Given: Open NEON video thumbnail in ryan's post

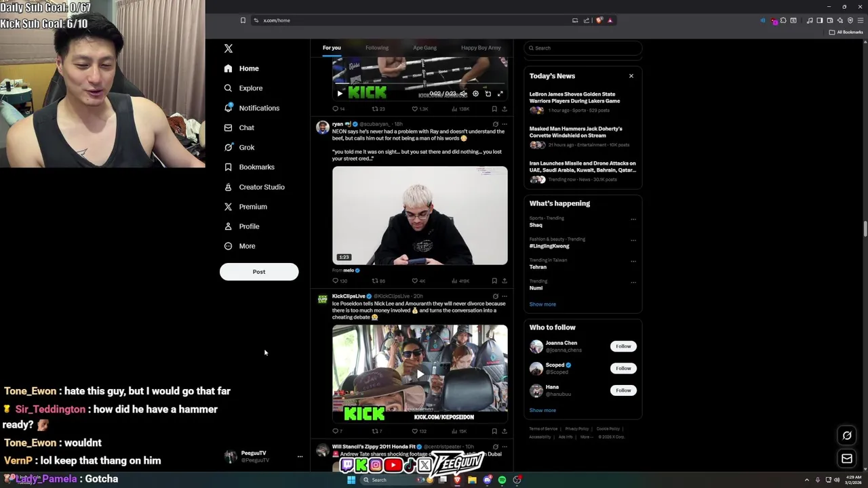Looking at the screenshot, I should point(420,216).
